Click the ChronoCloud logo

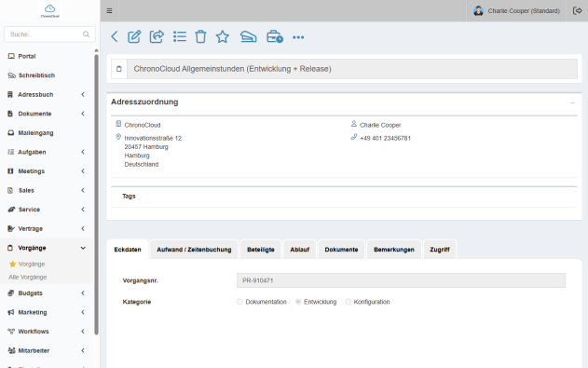click(50, 10)
